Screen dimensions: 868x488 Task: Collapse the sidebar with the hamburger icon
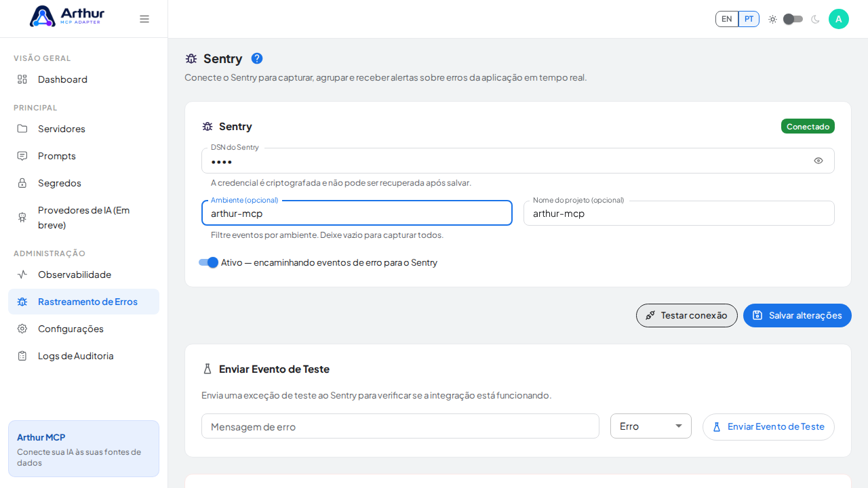144,19
